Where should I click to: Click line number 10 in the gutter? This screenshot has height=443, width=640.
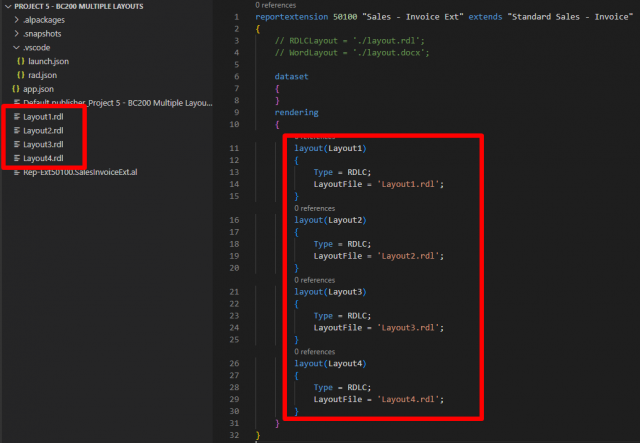(234, 124)
